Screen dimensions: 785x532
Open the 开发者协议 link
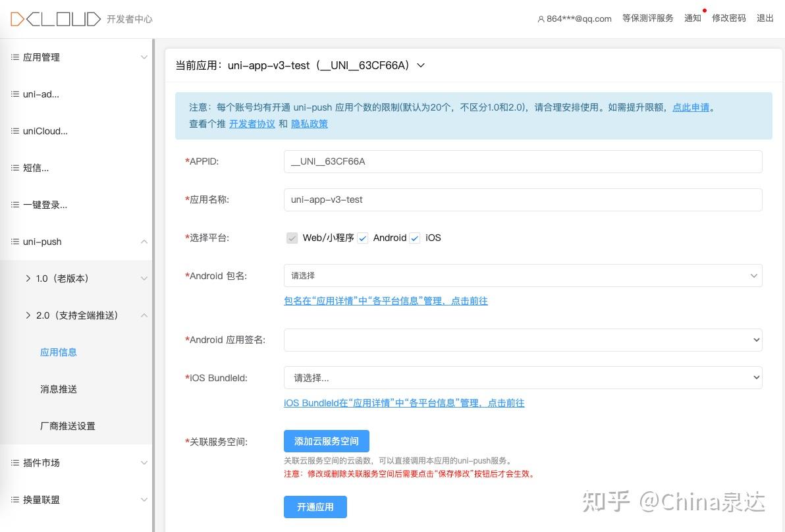252,123
